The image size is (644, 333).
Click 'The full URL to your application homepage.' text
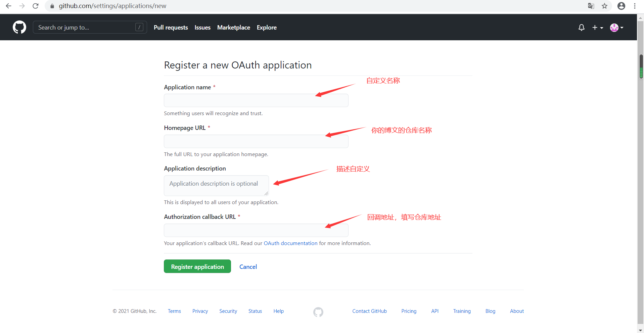coord(216,154)
